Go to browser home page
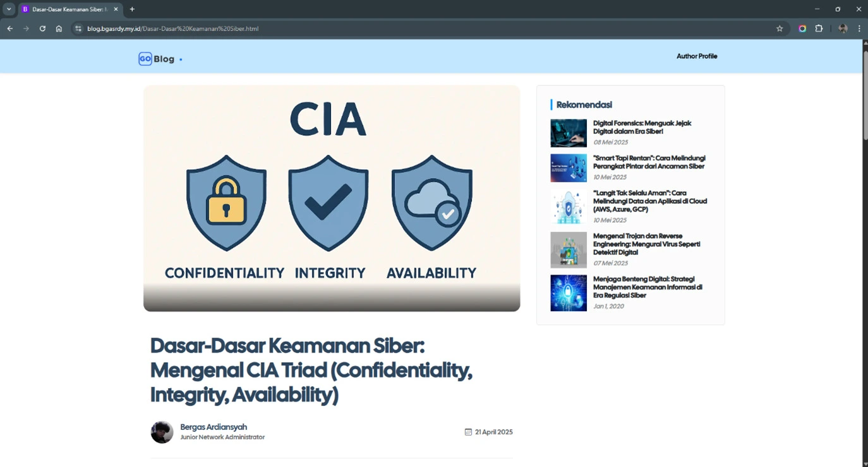Image resolution: width=868 pixels, height=467 pixels. (x=59, y=28)
